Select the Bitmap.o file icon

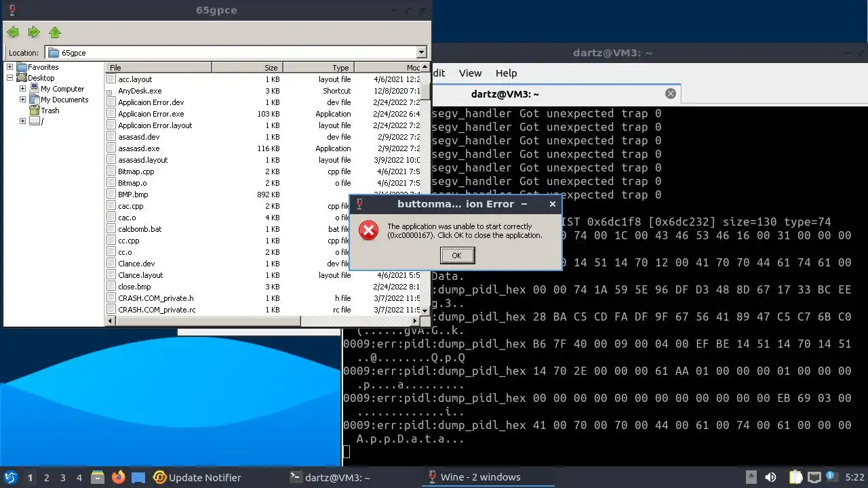click(x=111, y=183)
